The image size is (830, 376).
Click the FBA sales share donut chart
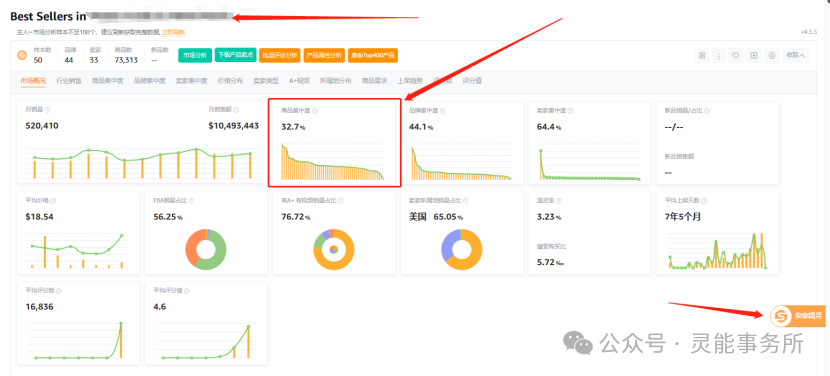click(x=206, y=250)
